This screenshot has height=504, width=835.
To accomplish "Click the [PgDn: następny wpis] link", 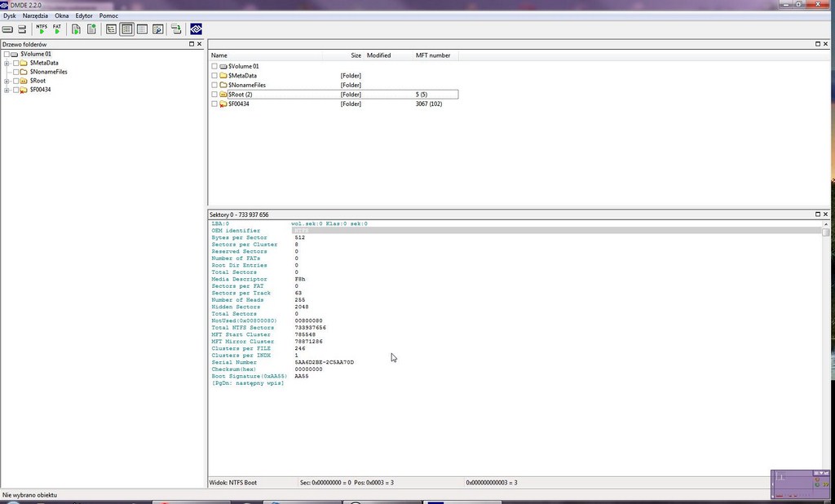I will [x=248, y=383].
